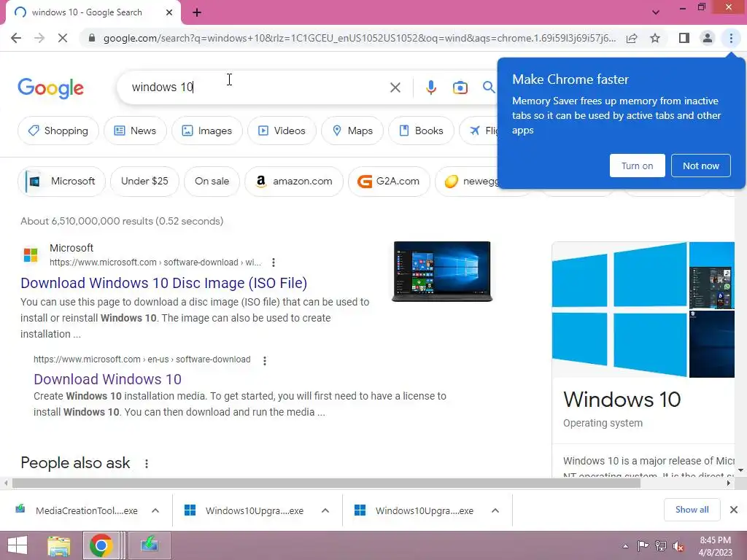Click the Windows 10 logo panel image

tap(619, 310)
